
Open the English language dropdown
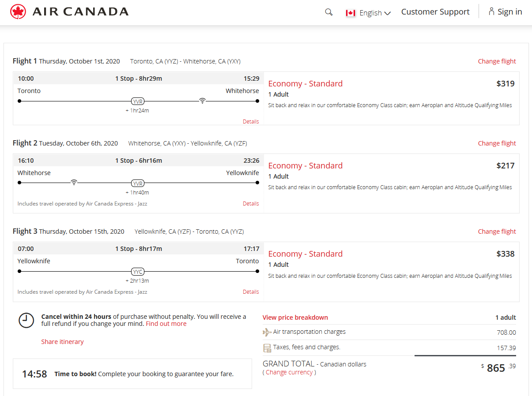coord(375,13)
